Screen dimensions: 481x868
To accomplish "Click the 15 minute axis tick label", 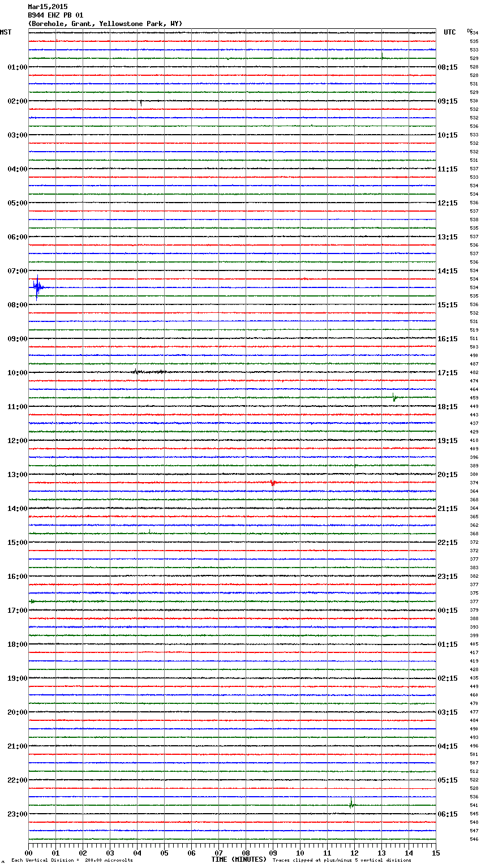I will tap(436, 853).
